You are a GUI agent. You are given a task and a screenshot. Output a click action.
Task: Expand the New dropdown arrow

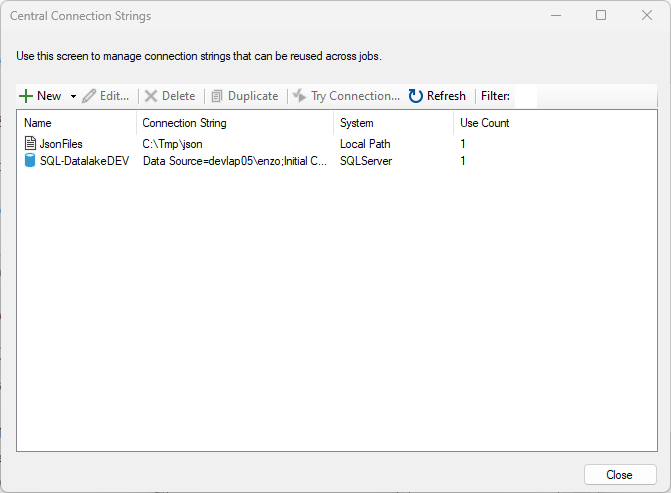(x=73, y=96)
